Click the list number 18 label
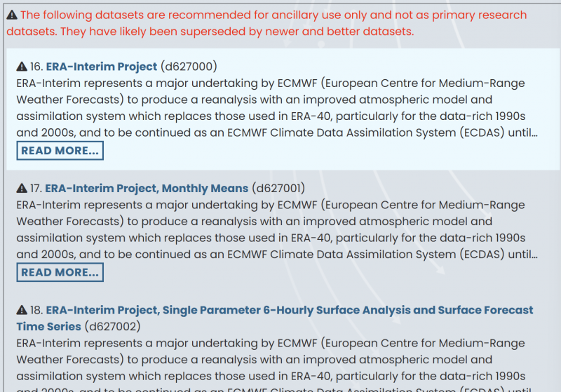 36,311
